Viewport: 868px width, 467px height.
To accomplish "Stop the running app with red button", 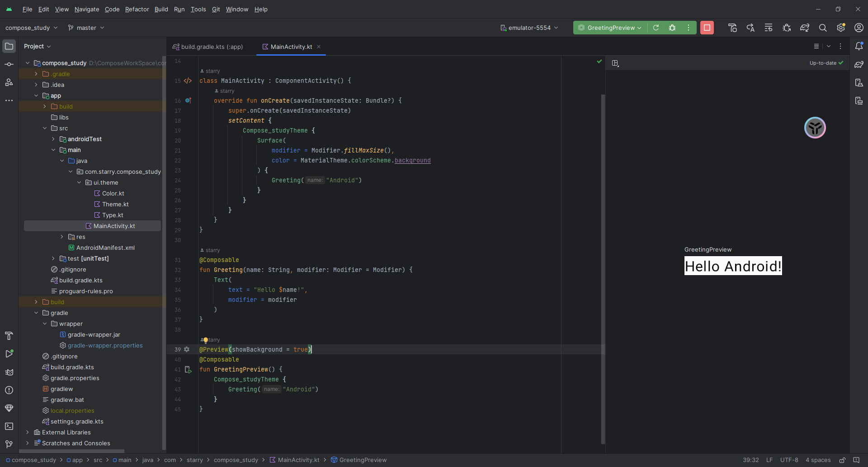I will coord(707,28).
